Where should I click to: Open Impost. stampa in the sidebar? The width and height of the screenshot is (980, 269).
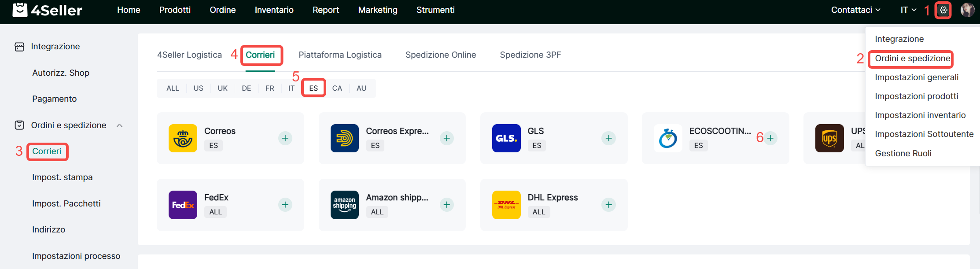coord(63,177)
